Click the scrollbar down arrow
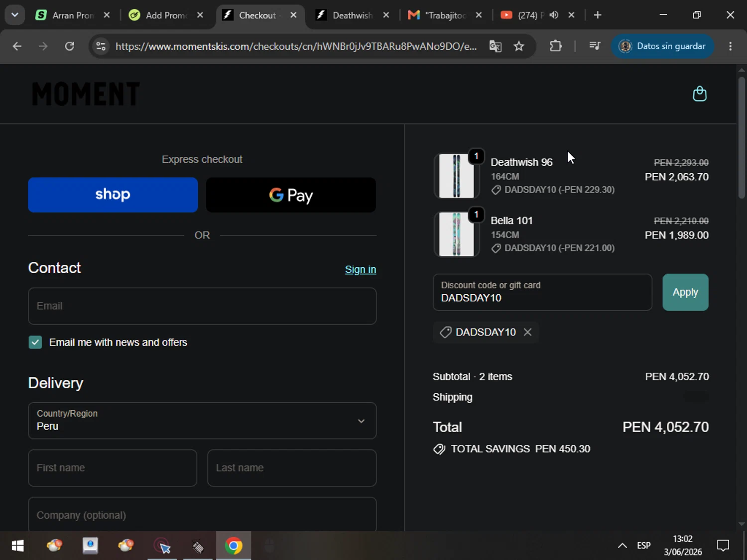Image resolution: width=747 pixels, height=560 pixels. click(x=742, y=524)
